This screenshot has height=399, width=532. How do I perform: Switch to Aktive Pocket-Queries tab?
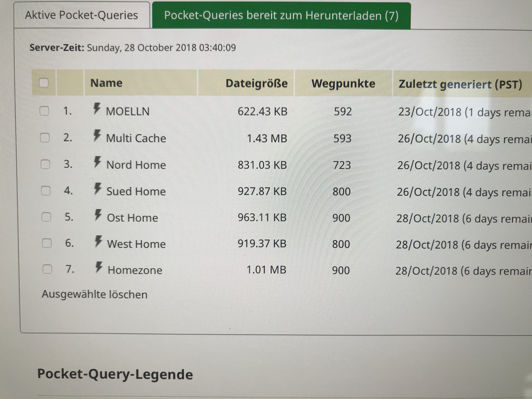82,15
